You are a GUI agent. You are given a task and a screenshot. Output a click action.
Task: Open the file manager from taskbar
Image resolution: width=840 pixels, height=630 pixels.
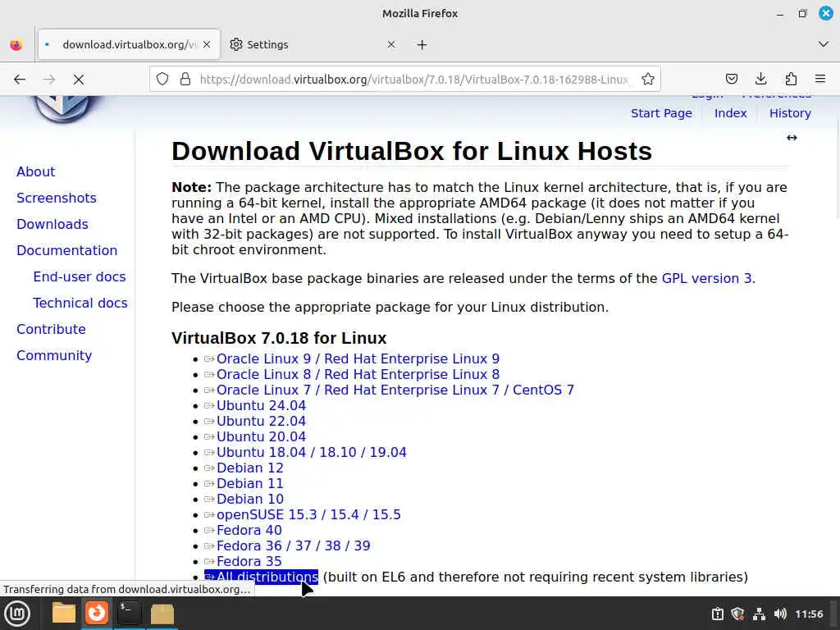(x=64, y=614)
